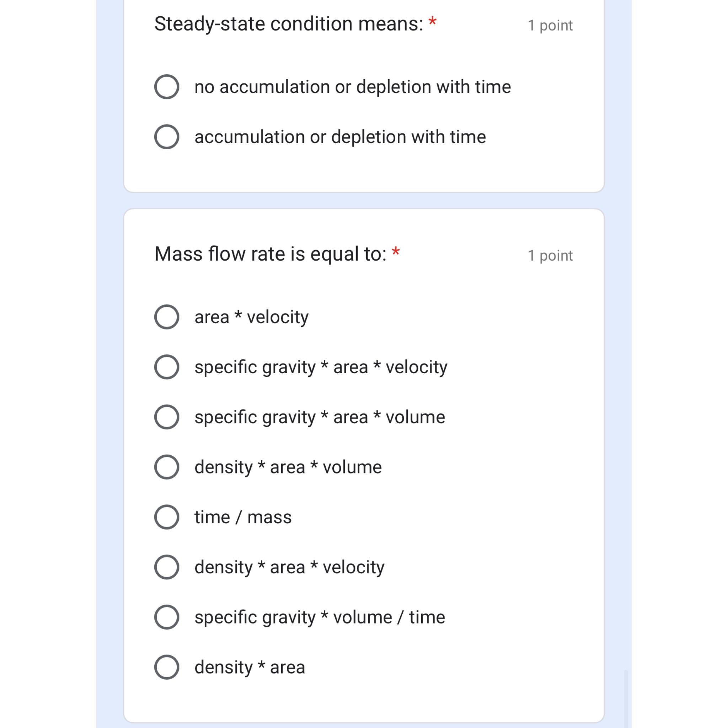Select 'time / mass' option
The image size is (728, 728).
(x=243, y=517)
